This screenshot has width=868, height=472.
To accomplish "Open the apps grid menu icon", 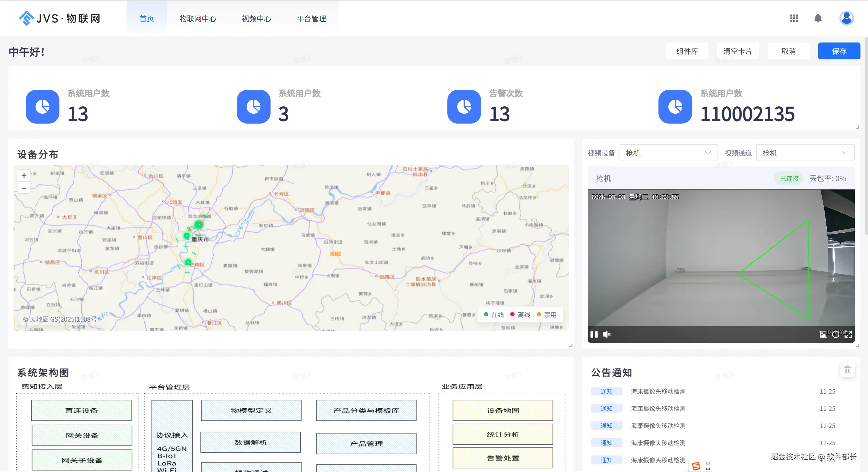I will (794, 18).
